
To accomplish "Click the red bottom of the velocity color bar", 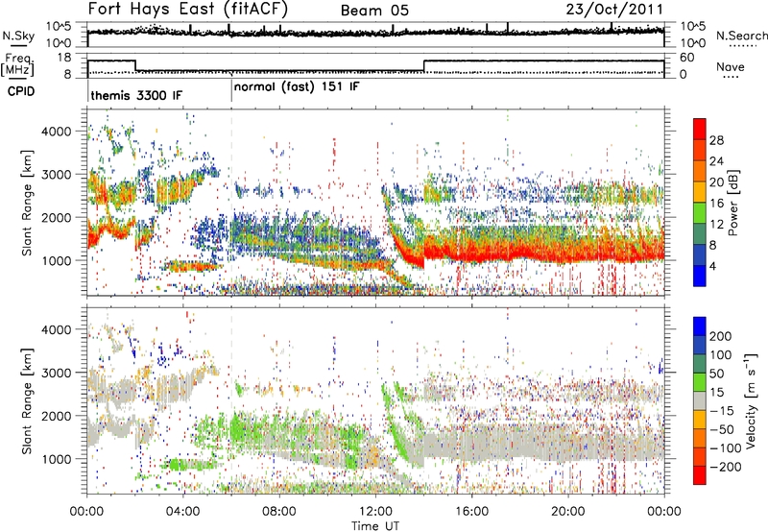I will pyautogui.click(x=700, y=475).
